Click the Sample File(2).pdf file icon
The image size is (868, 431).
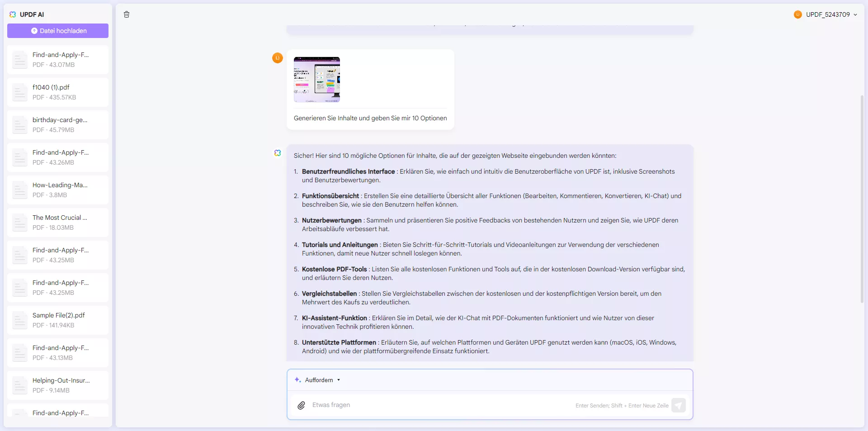pos(20,320)
